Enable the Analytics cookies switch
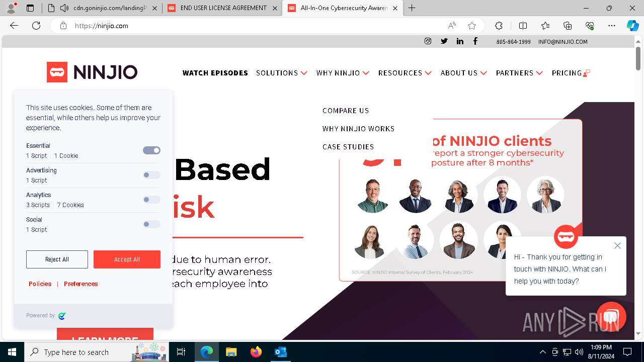This screenshot has height=362, width=644. pos(151,200)
